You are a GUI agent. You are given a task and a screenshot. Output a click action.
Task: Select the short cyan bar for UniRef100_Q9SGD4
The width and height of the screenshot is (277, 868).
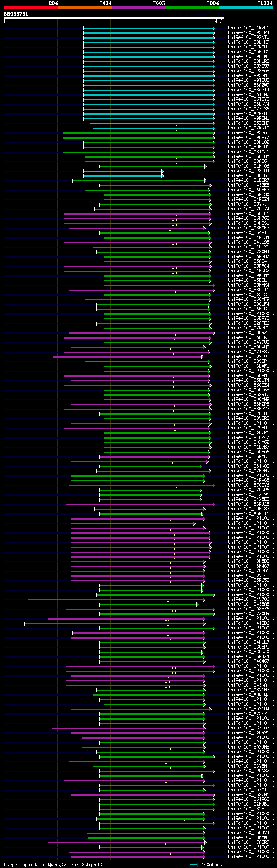pos(123,171)
